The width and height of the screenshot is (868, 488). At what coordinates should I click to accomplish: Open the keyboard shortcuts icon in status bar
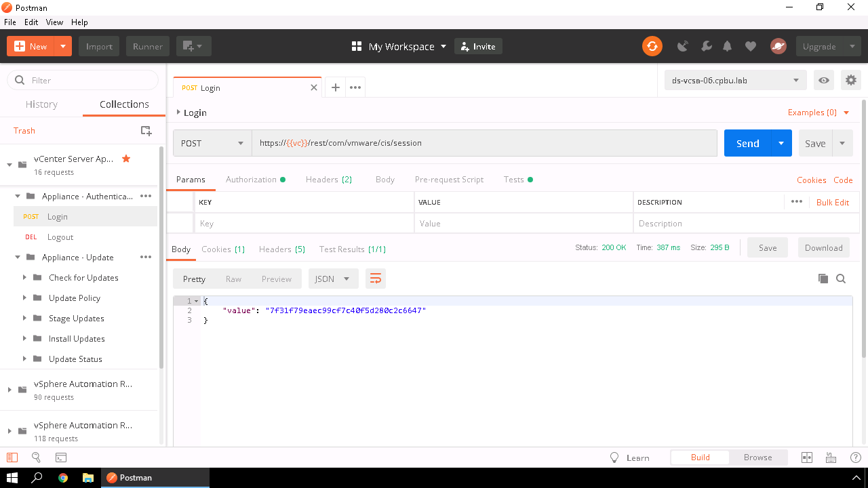[x=832, y=457]
